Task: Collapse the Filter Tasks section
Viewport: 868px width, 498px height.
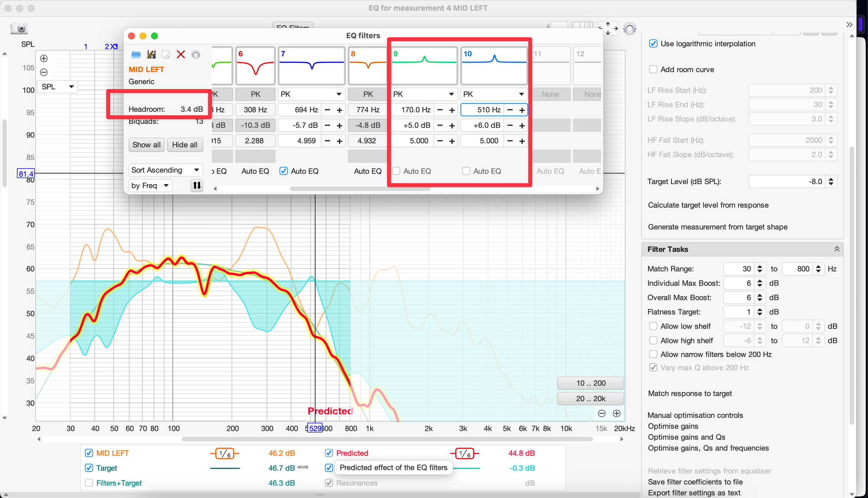Action: coord(836,249)
